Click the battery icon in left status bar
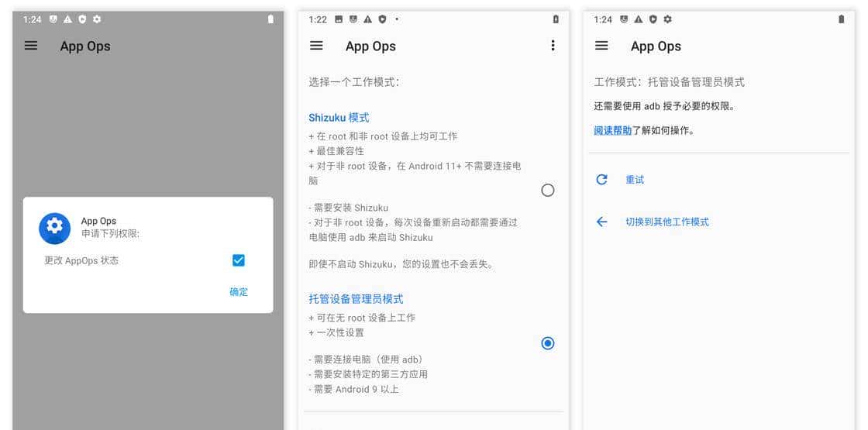Screen dimensions: 868x430 click(x=270, y=19)
